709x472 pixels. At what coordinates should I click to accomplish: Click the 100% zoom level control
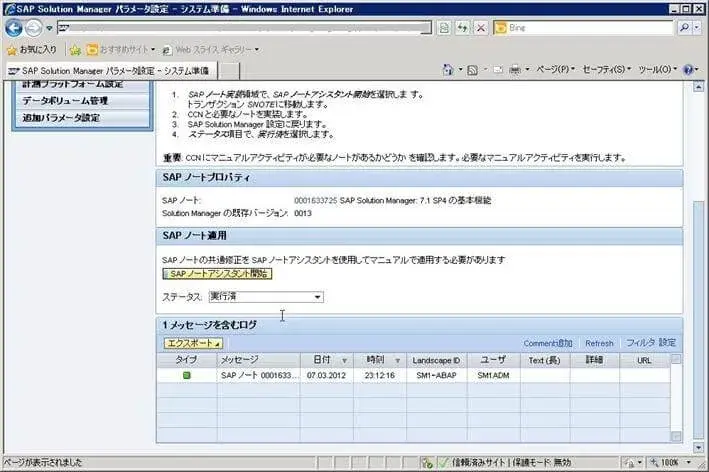click(x=670, y=463)
